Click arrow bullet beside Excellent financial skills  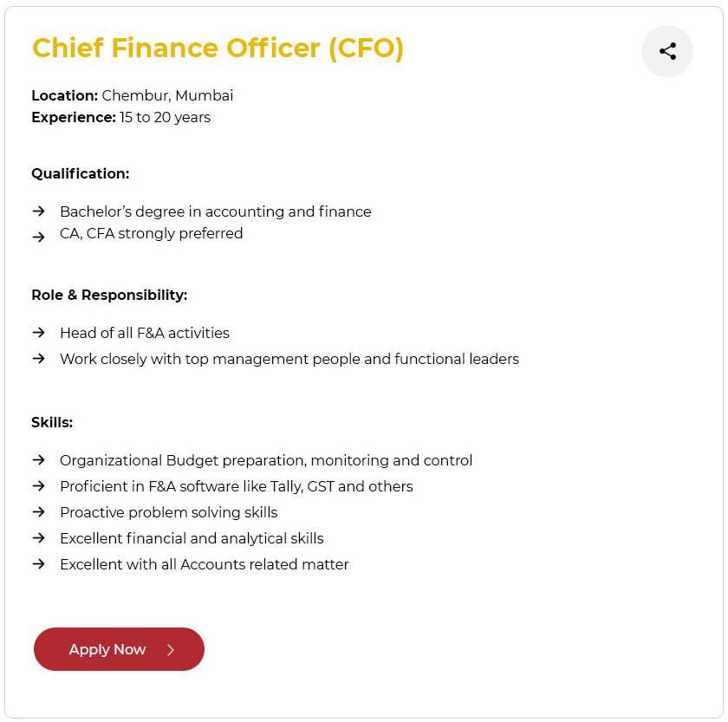(38, 538)
